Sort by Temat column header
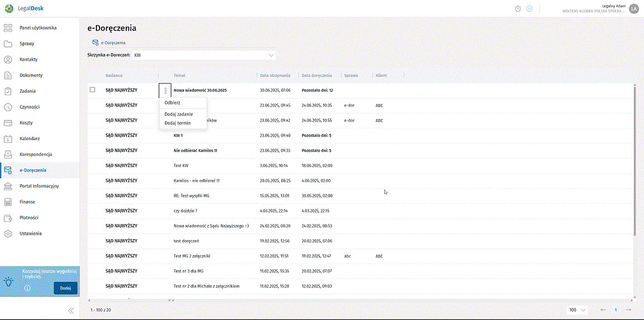Image resolution: width=644 pixels, height=320 pixels. point(179,76)
